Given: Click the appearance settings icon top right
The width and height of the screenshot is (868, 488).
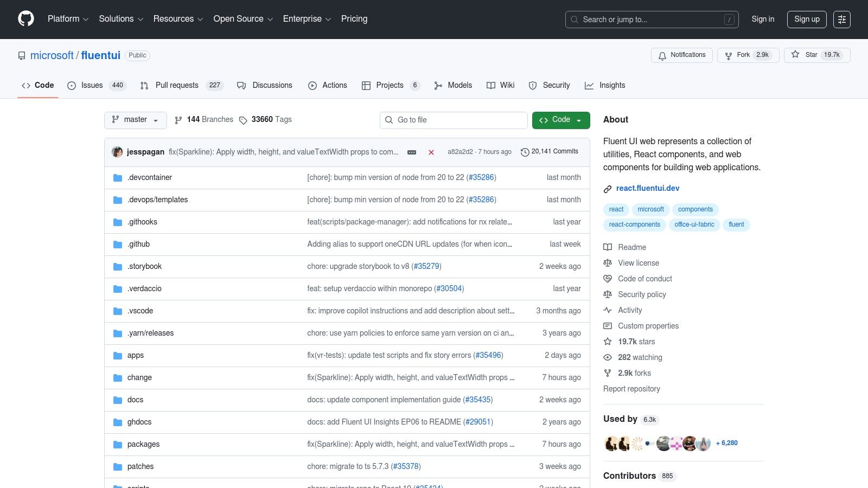Looking at the screenshot, I should coord(842,19).
